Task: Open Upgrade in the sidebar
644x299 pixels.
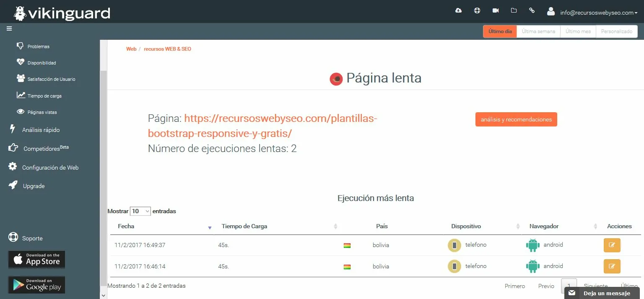Action: tap(34, 186)
